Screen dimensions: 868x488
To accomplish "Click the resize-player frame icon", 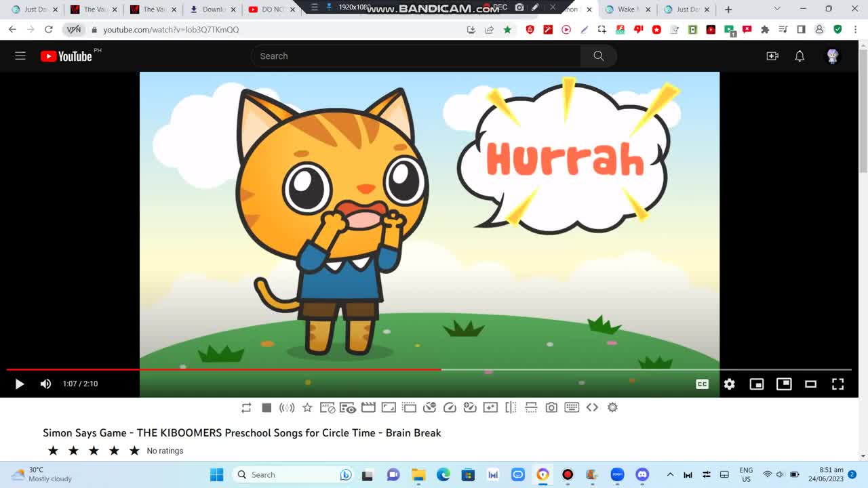I will [x=389, y=407].
